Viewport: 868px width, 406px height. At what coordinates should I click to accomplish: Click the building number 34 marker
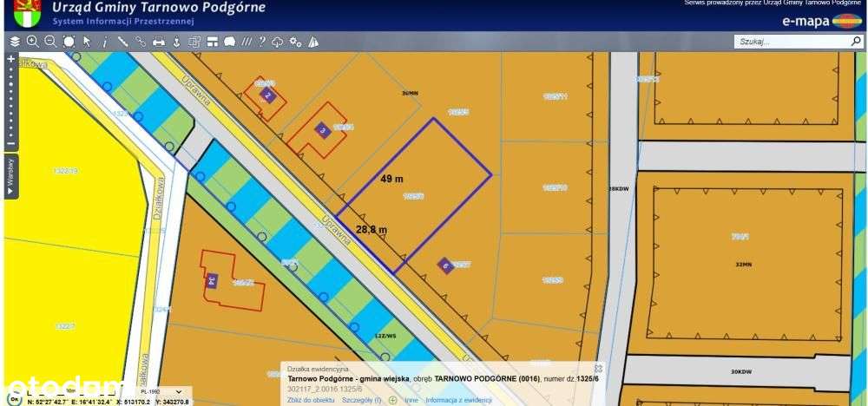pos(211,280)
